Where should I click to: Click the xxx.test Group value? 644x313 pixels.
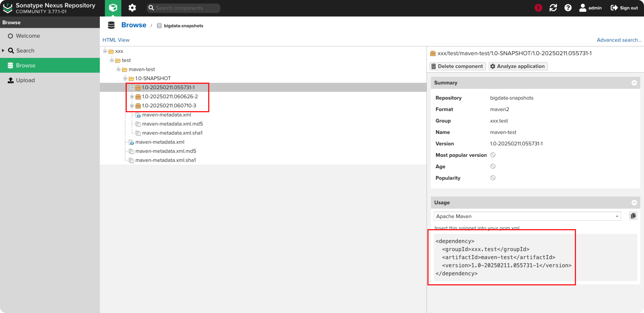tap(499, 121)
